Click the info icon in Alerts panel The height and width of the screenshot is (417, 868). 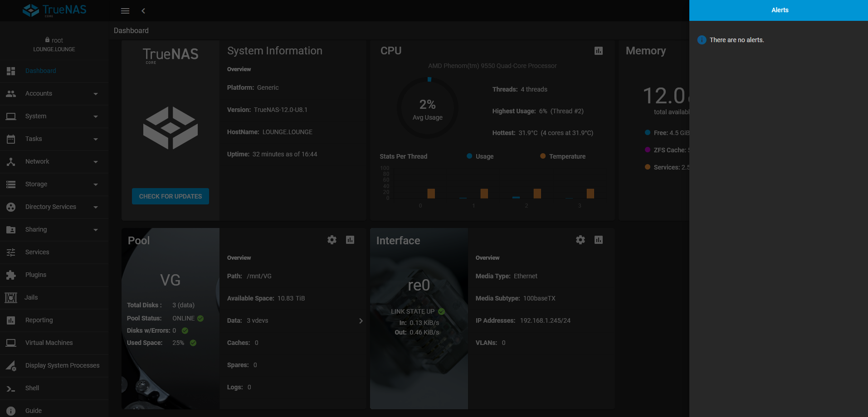pos(702,40)
